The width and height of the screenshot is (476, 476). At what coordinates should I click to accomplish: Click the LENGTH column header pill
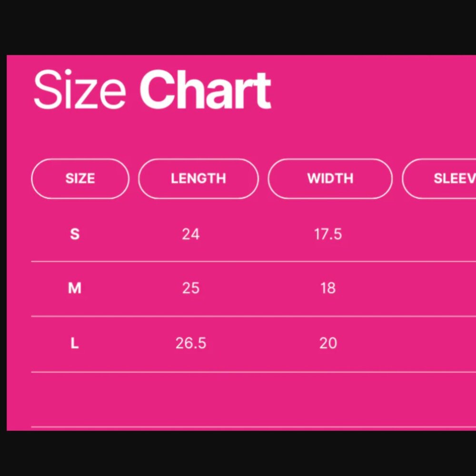pyautogui.click(x=198, y=178)
